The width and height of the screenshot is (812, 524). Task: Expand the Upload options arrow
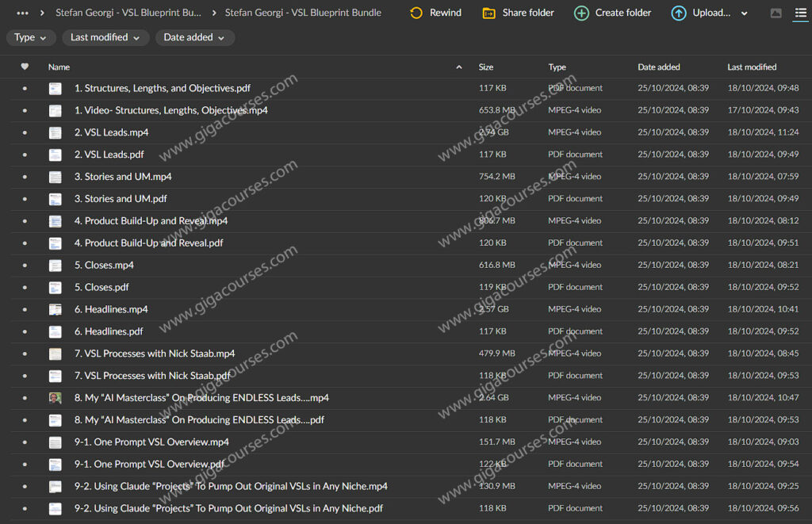point(744,13)
